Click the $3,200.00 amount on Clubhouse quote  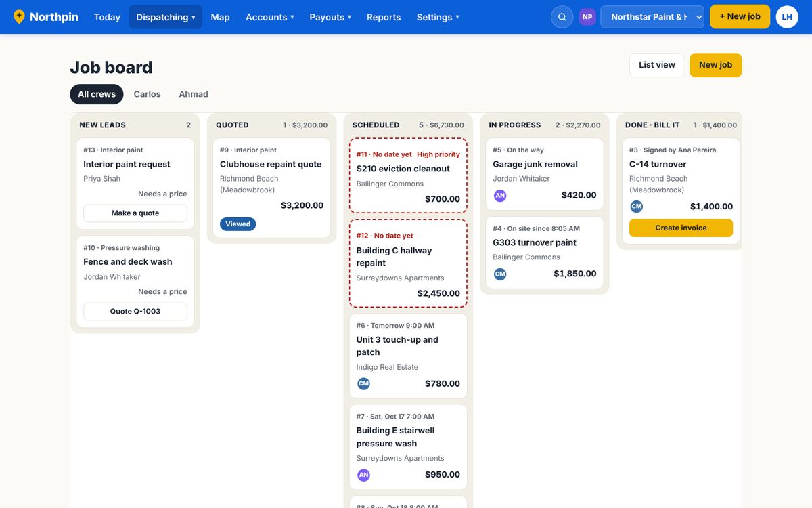[x=302, y=205]
